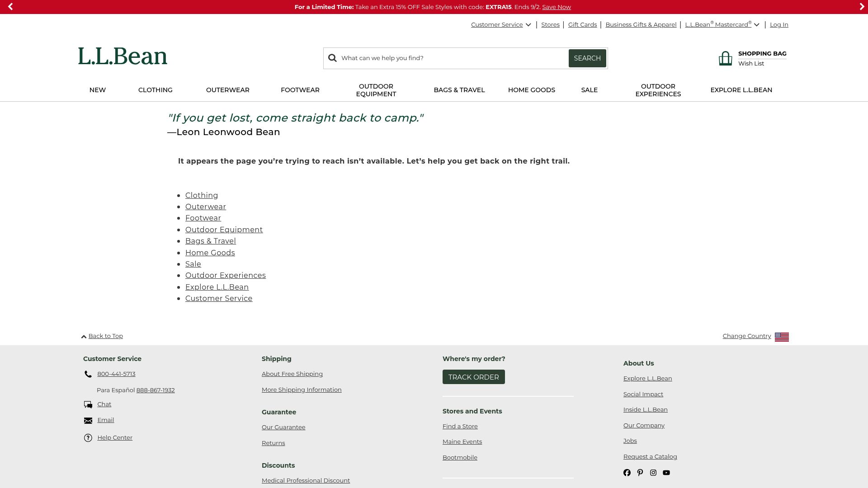The width and height of the screenshot is (868, 488).
Task: Open the Stores link in header
Action: [x=550, y=25]
